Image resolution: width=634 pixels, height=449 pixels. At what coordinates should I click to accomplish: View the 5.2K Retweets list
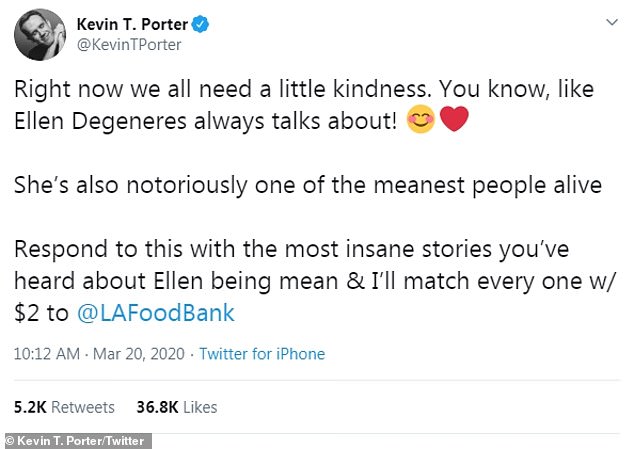tap(64, 407)
